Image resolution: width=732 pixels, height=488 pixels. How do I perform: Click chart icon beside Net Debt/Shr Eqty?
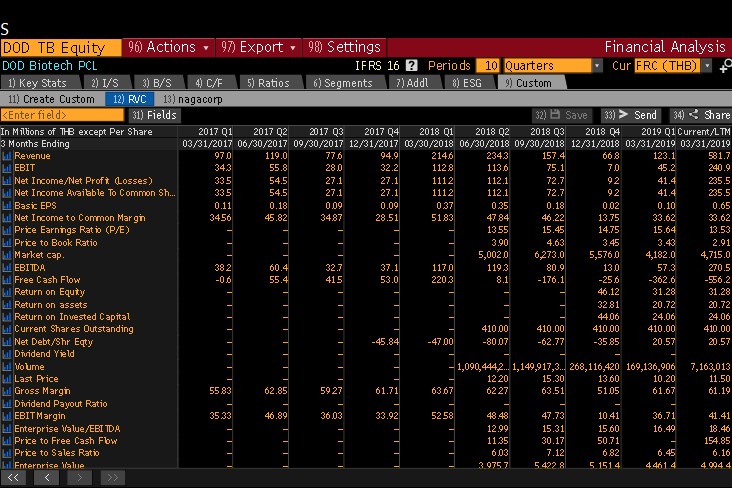pos(7,342)
